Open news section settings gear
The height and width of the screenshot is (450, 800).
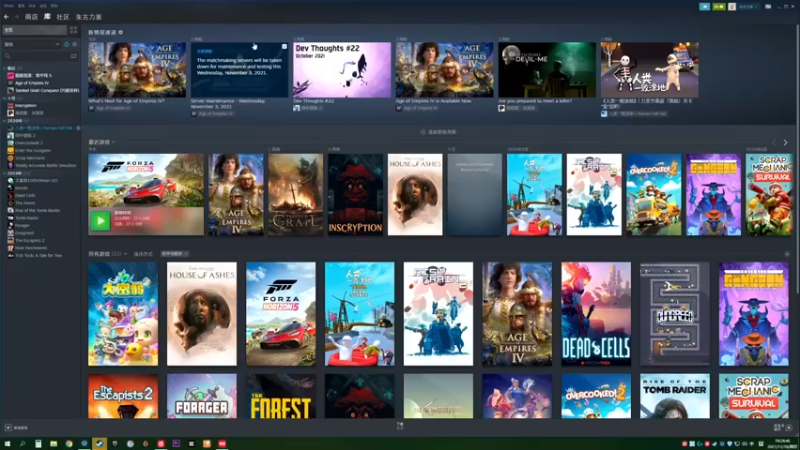point(120,32)
